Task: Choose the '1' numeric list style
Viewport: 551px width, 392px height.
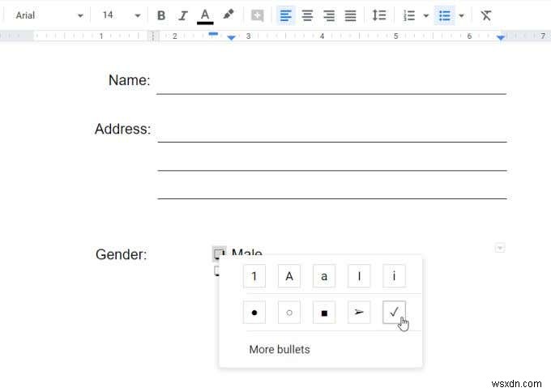Action: pyautogui.click(x=254, y=276)
